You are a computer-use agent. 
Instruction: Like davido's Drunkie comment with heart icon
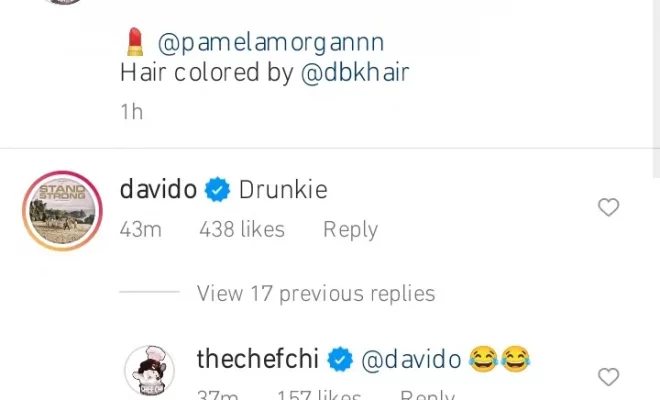click(609, 207)
